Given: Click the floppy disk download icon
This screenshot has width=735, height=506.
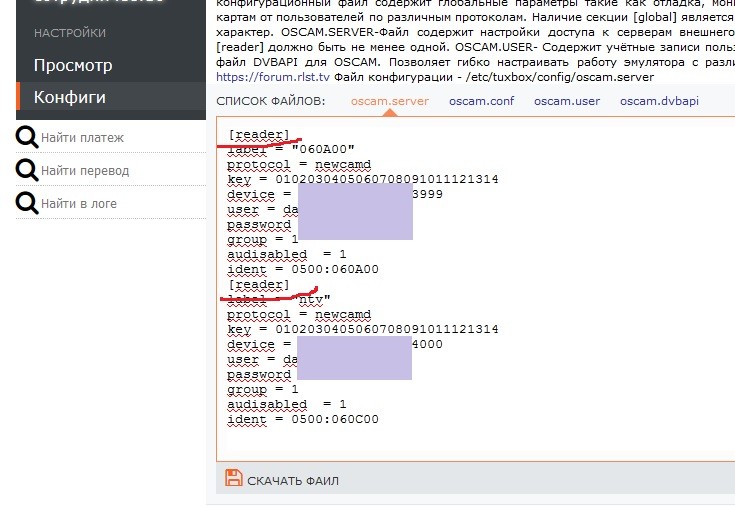Looking at the screenshot, I should tap(234, 479).
